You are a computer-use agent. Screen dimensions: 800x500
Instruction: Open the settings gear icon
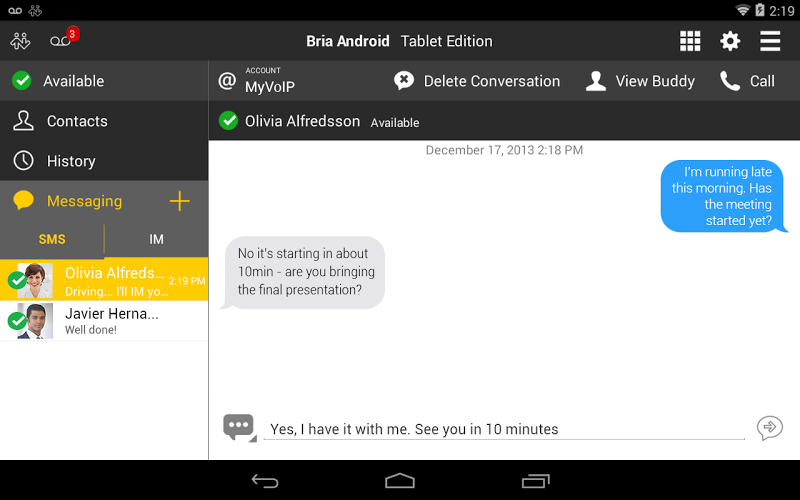pos(730,41)
